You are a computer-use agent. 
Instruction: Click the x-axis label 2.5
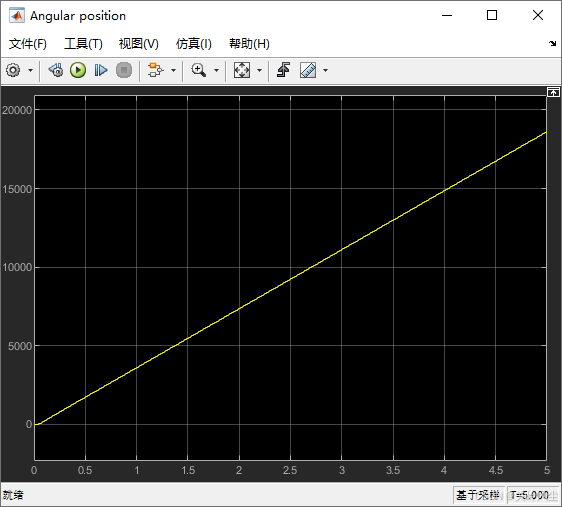[290, 470]
